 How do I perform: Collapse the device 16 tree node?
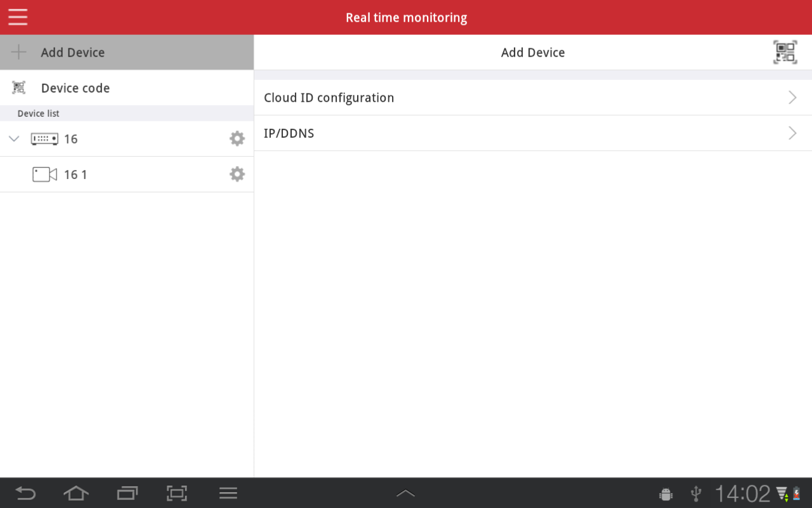pos(14,138)
